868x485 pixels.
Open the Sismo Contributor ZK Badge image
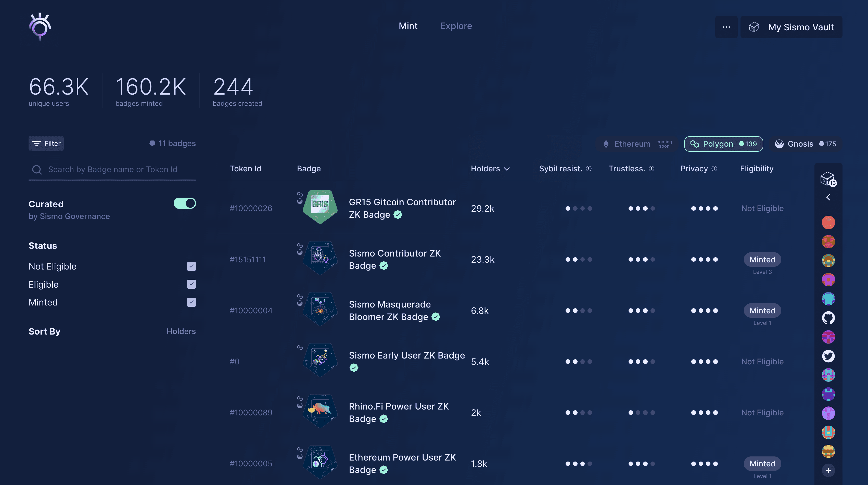320,258
